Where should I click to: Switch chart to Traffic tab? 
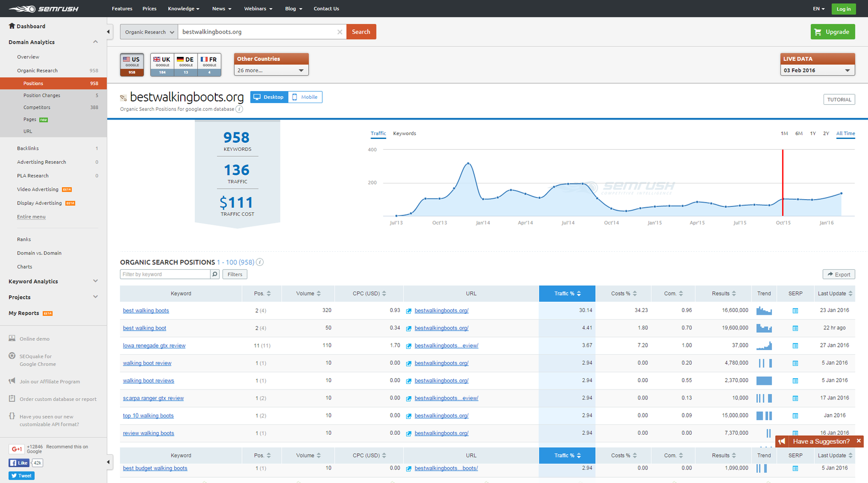pos(378,134)
